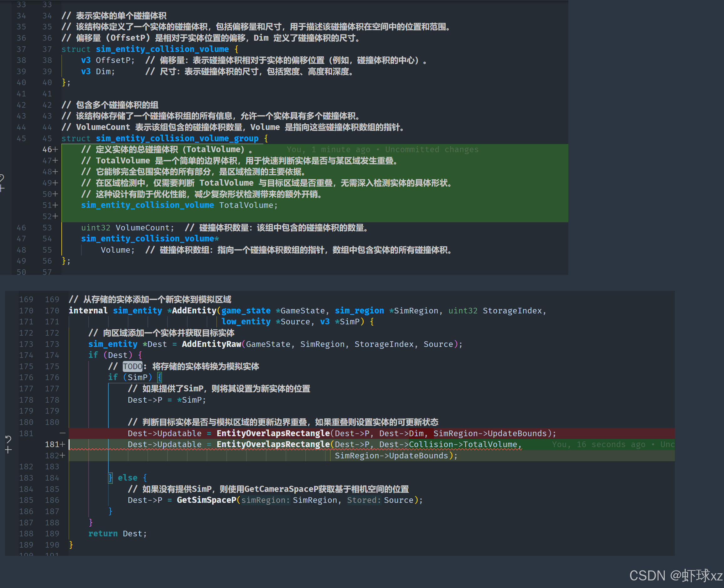Image resolution: width=724 pixels, height=588 pixels.
Task: Click the Dim; member on line 39
Action: (x=105, y=71)
